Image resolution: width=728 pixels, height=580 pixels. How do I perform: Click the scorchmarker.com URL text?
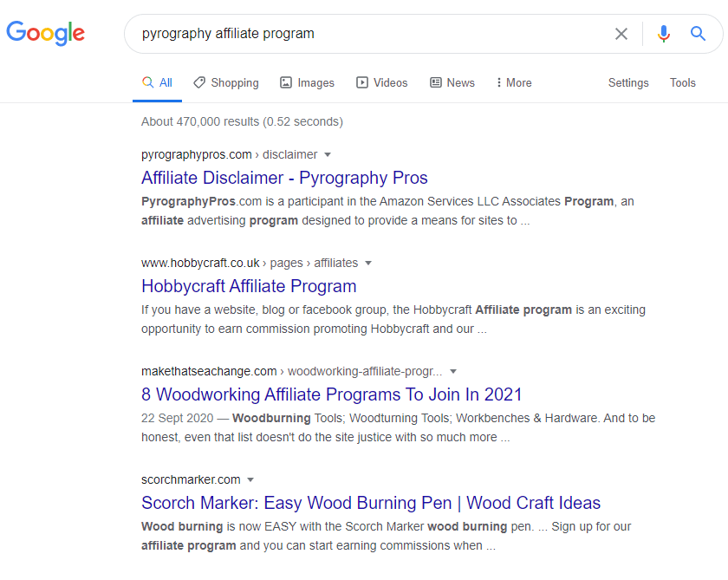pos(191,479)
